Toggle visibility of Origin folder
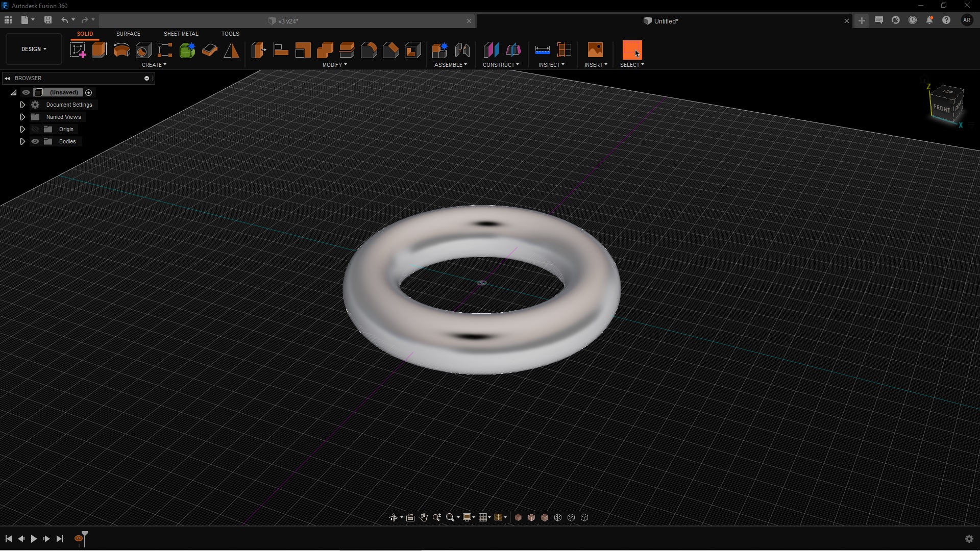 (35, 129)
